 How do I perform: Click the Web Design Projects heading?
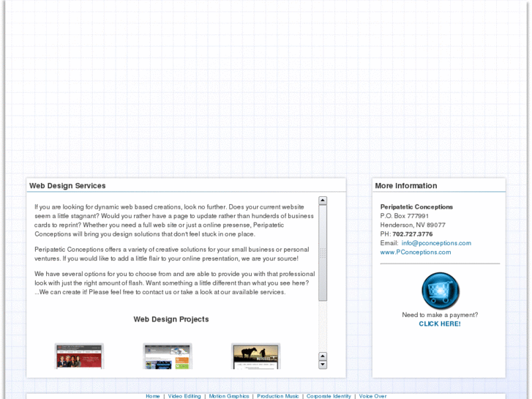(x=171, y=319)
